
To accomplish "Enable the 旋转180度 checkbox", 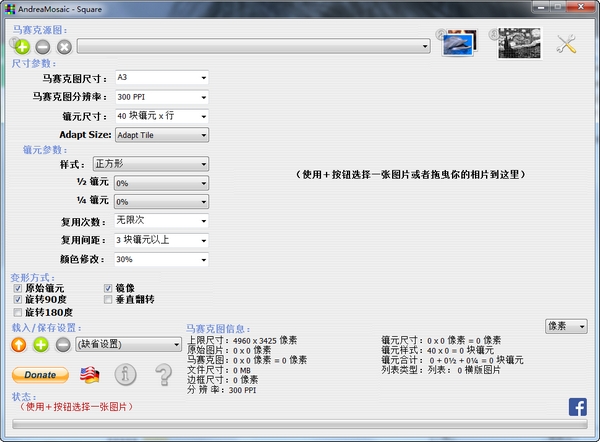I will click(x=17, y=312).
